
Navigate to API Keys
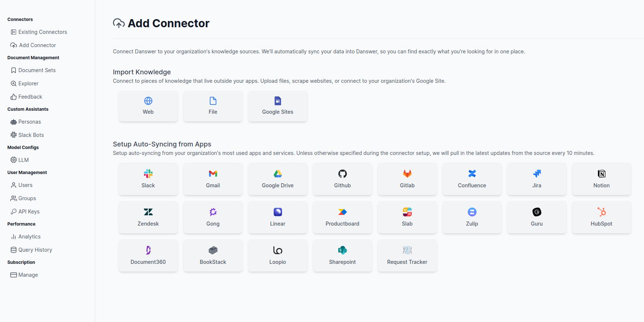tap(29, 212)
